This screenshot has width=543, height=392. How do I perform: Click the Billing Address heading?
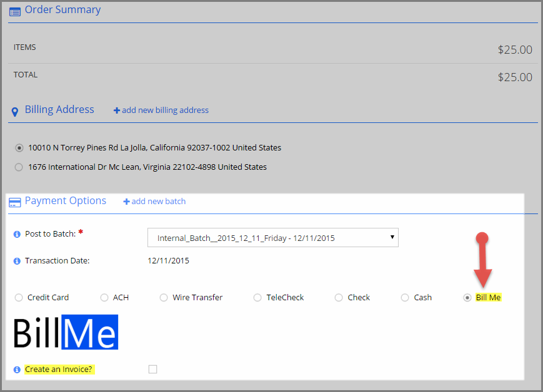pyautogui.click(x=59, y=109)
